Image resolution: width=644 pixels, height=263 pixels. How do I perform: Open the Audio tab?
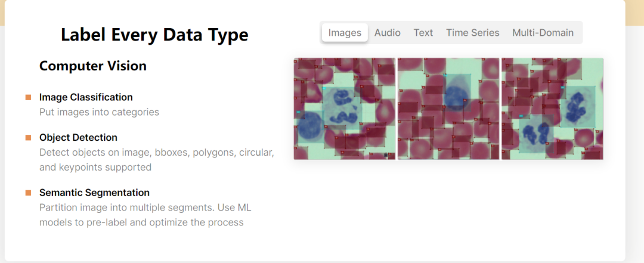point(388,33)
